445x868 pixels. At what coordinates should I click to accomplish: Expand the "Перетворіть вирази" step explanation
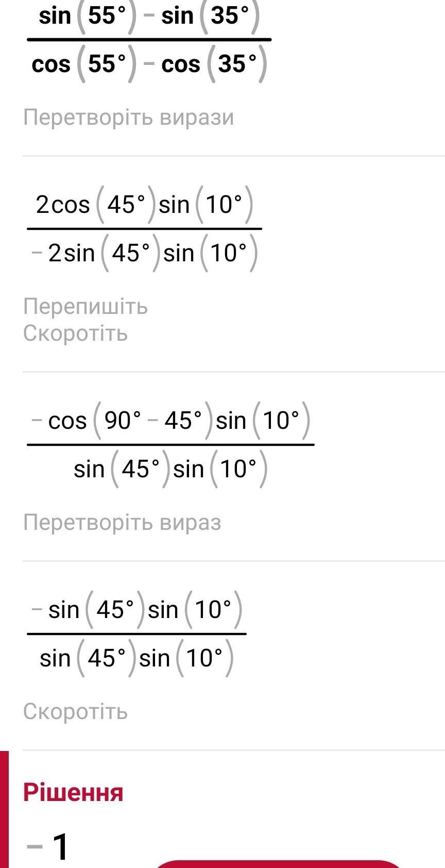[x=128, y=118]
